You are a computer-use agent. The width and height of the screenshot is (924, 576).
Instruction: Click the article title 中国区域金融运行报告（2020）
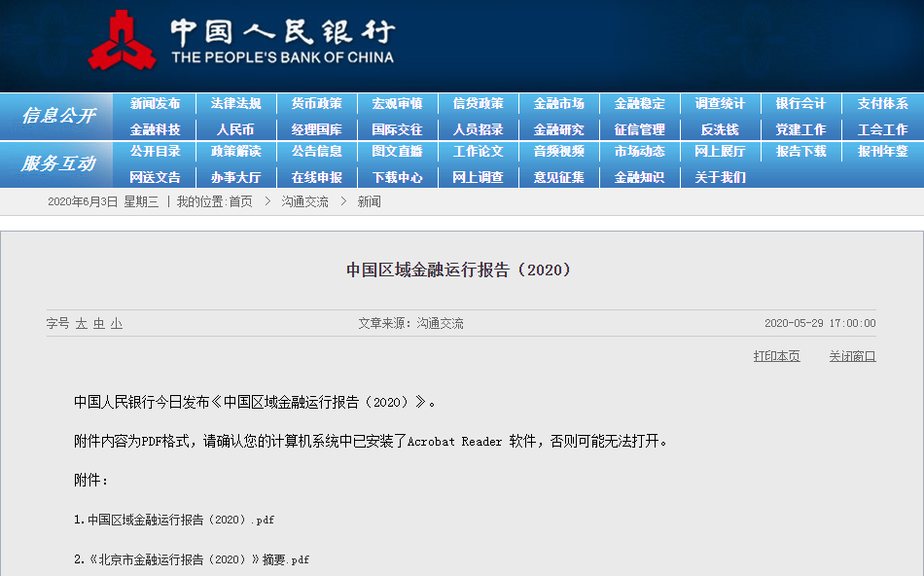coord(459,270)
